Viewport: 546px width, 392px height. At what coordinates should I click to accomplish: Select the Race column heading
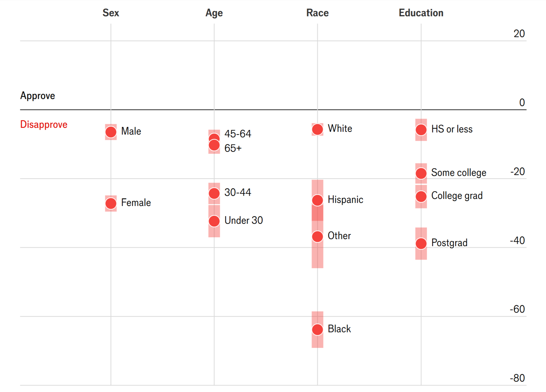(x=317, y=13)
